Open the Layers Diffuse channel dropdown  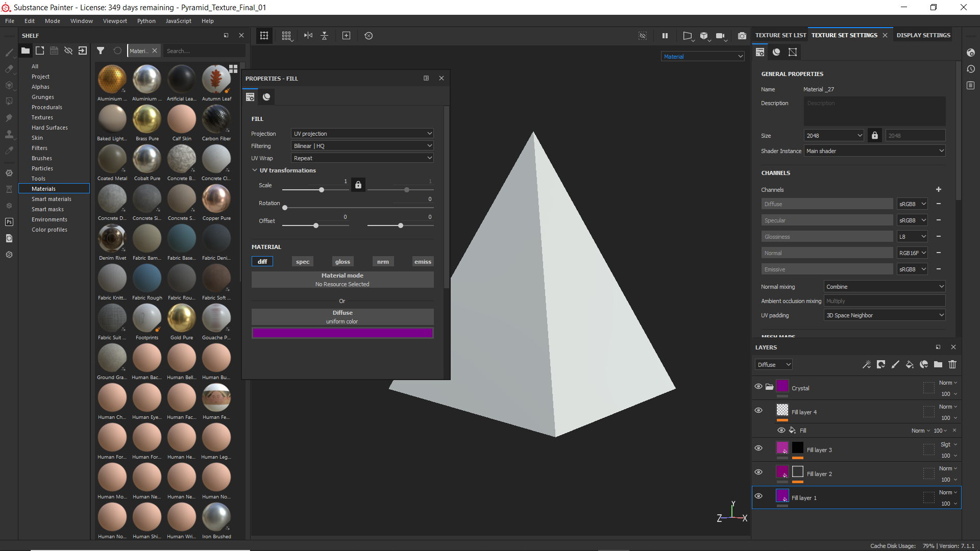774,364
